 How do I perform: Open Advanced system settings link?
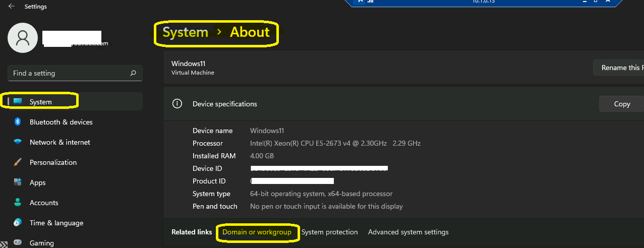coord(408,232)
